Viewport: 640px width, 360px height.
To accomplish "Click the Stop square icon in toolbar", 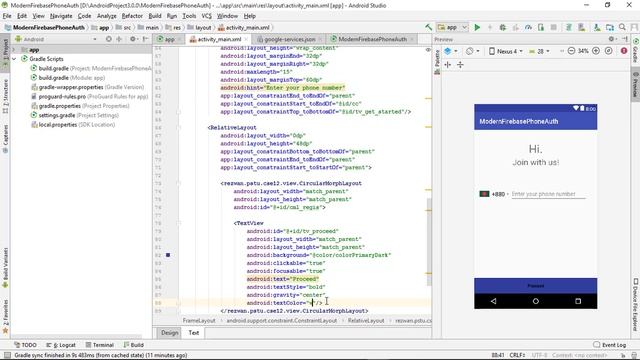I will coord(553,27).
